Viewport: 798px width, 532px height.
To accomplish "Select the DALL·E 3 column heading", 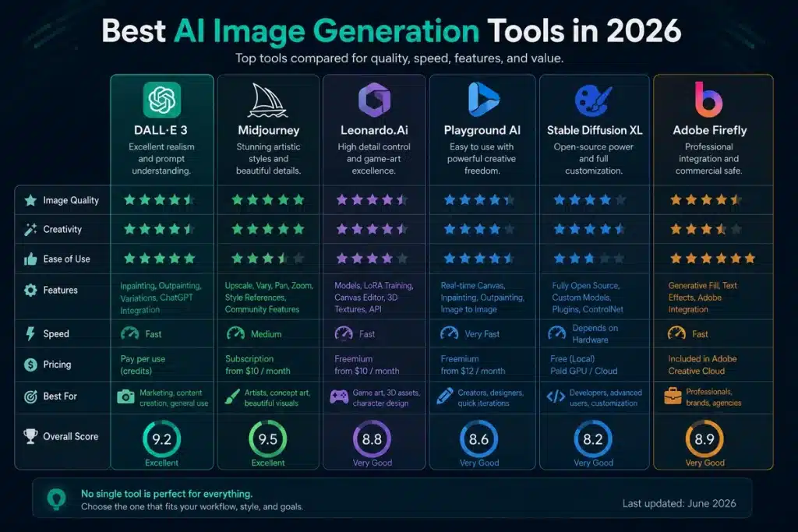I will coord(161,130).
